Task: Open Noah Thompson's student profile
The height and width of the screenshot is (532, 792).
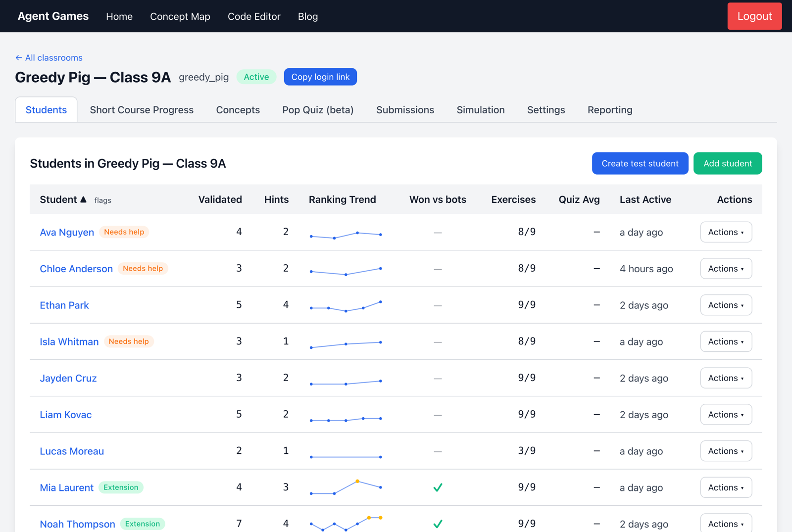Action: pos(77,524)
